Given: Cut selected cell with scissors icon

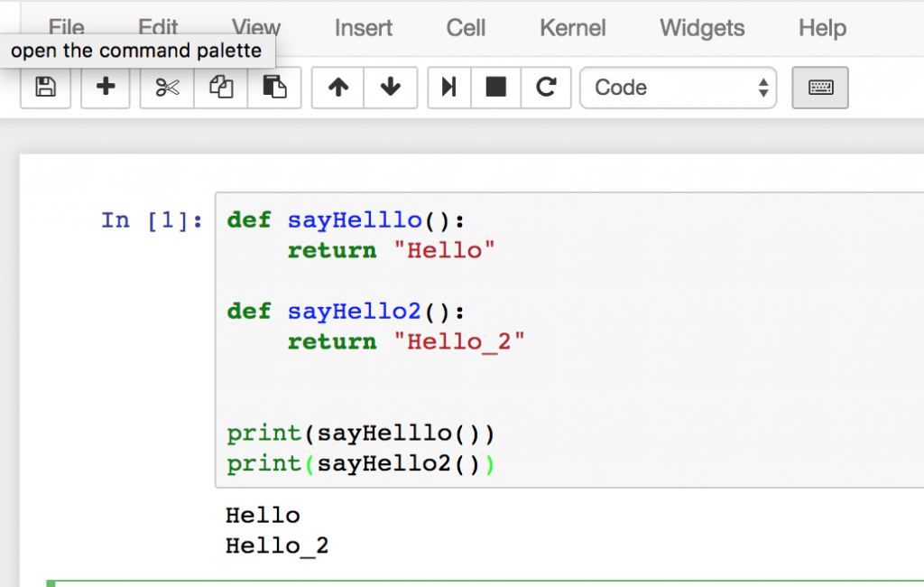Looking at the screenshot, I should point(167,88).
